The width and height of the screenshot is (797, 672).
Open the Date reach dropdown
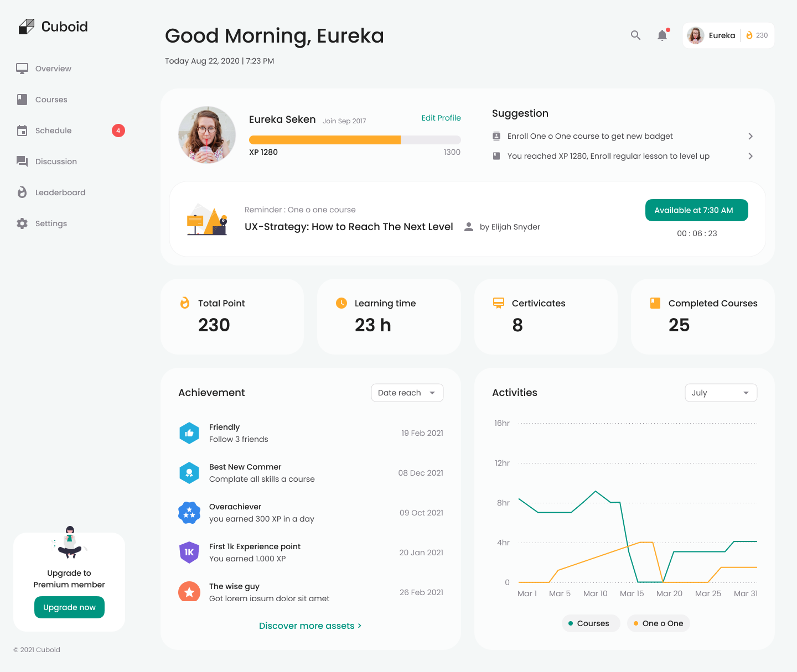407,393
